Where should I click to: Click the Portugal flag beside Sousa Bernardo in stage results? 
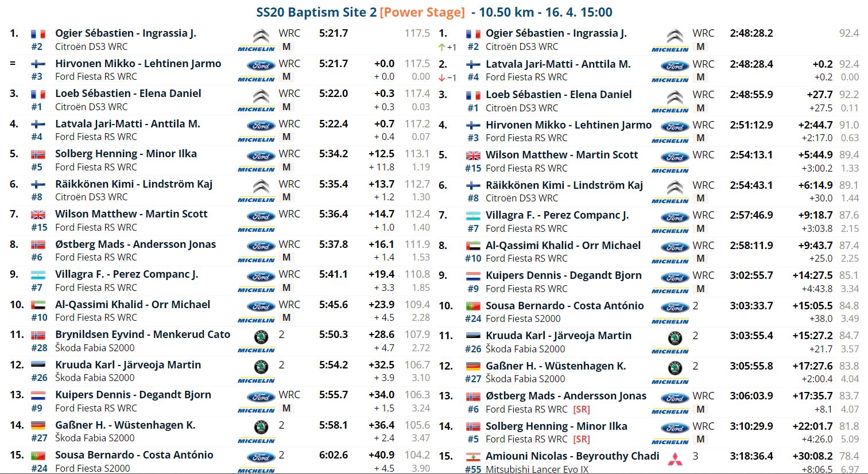click(38, 456)
